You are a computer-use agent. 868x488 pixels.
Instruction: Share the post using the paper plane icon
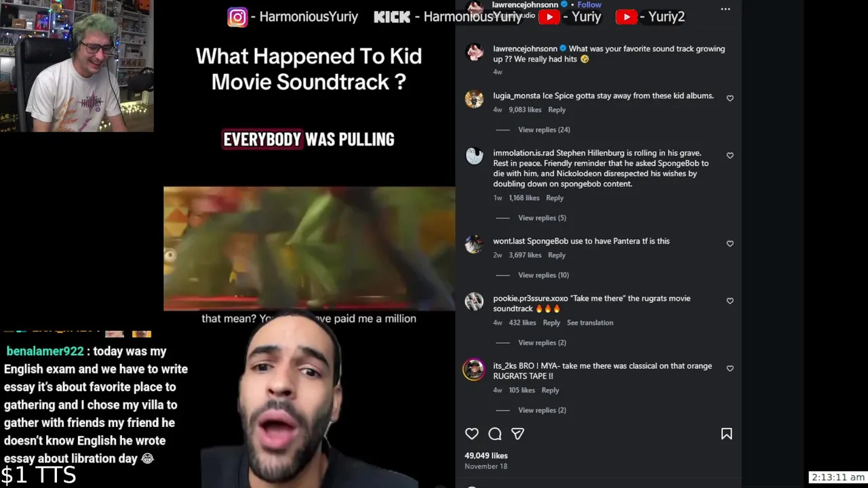pos(517,434)
